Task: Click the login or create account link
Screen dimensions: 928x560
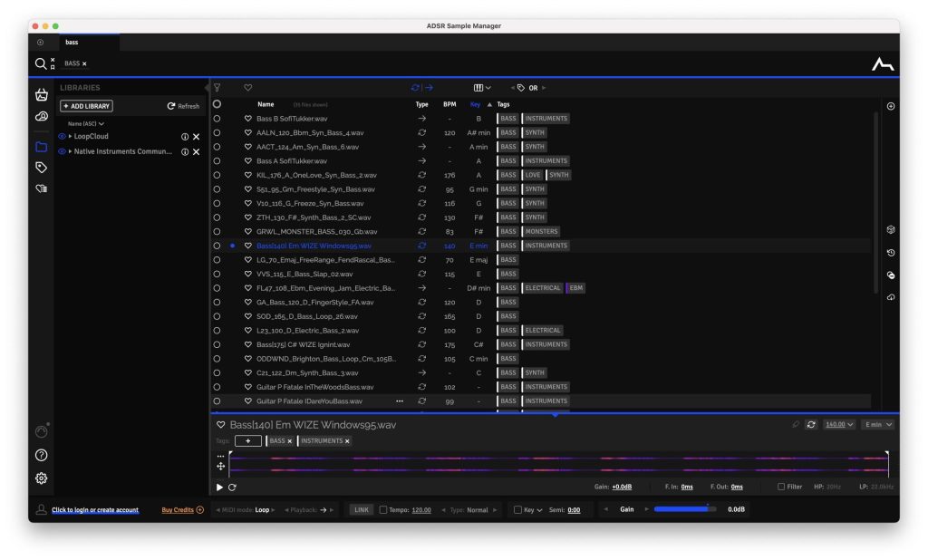Action: point(95,510)
